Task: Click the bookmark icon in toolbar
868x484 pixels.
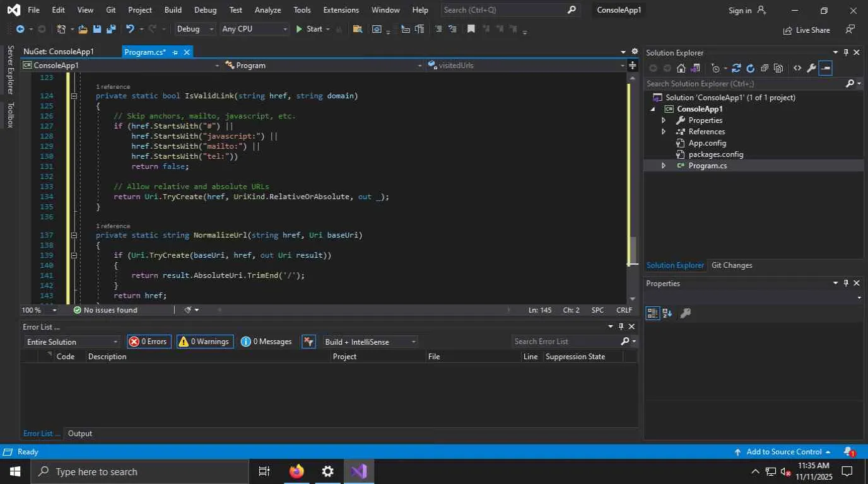Action: [471, 29]
